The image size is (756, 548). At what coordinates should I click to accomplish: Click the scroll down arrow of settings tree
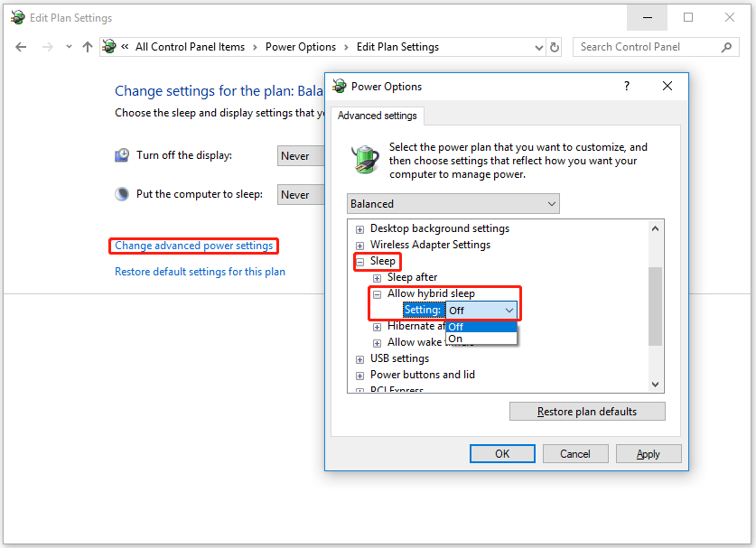655,384
